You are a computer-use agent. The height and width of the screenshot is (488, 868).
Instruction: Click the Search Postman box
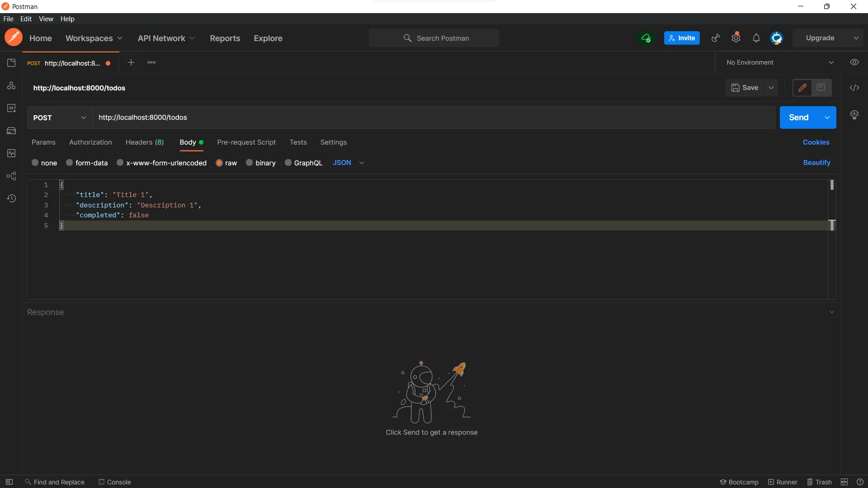point(434,38)
